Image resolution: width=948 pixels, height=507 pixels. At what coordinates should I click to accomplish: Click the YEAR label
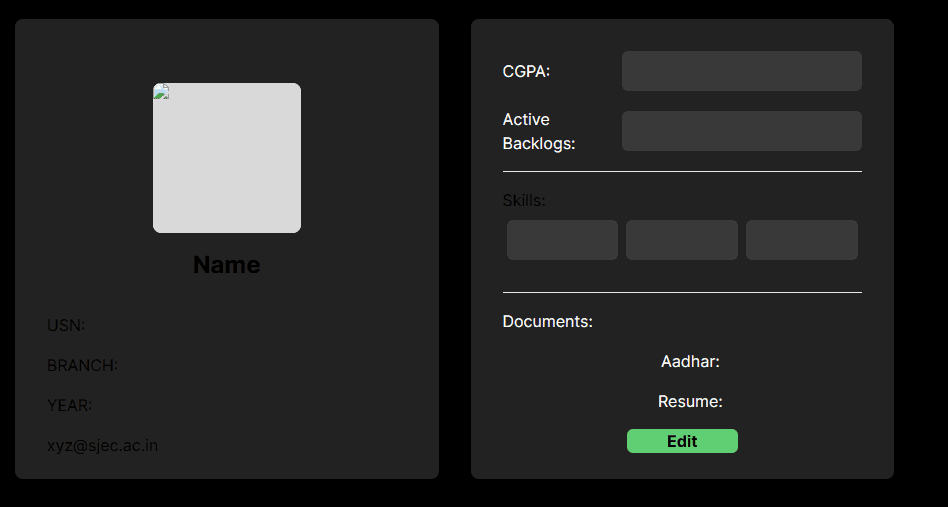tap(69, 405)
